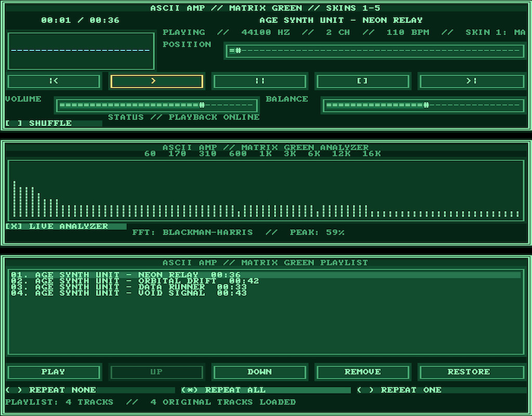Click the 16K frequency label

tap(371, 154)
